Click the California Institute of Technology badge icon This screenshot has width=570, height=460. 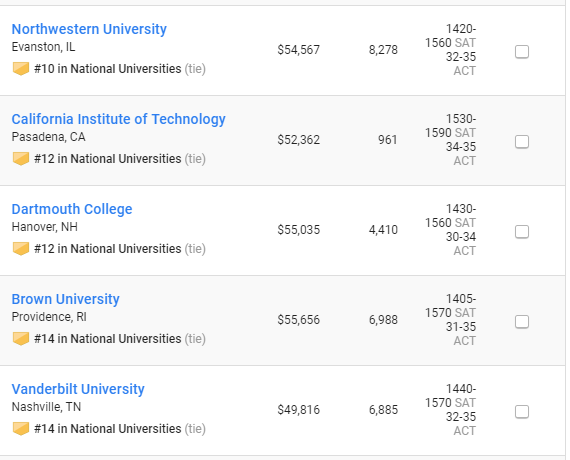pyautogui.click(x=21, y=159)
